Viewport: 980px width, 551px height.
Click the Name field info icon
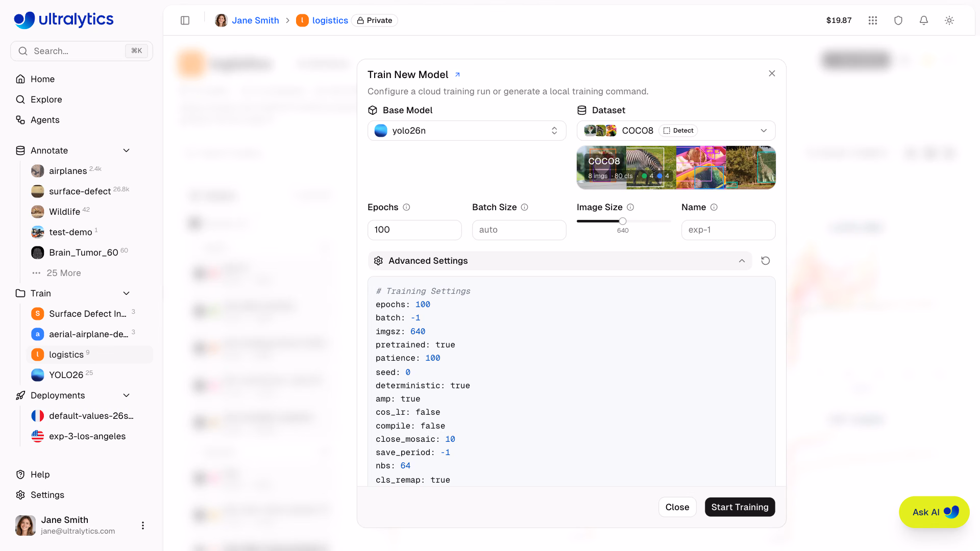[714, 207]
